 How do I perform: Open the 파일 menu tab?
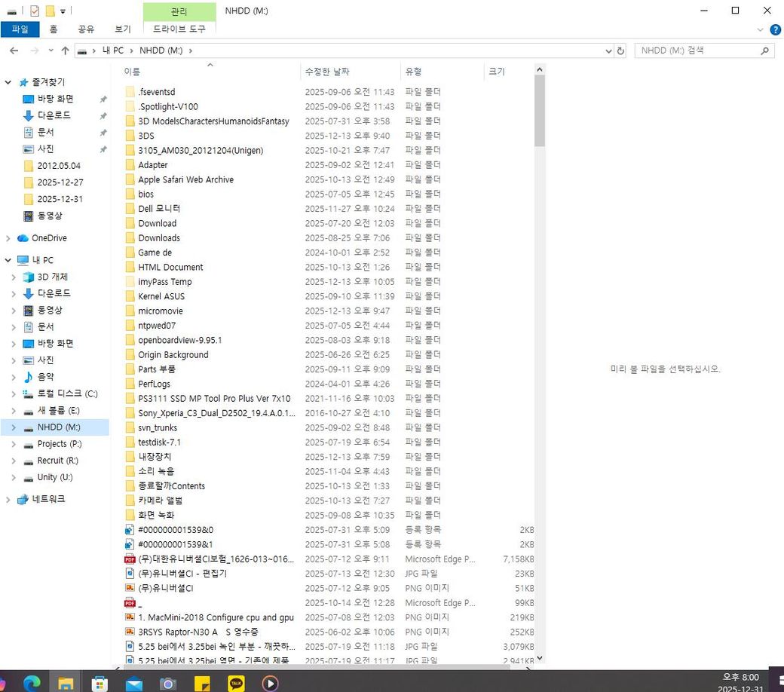point(20,29)
